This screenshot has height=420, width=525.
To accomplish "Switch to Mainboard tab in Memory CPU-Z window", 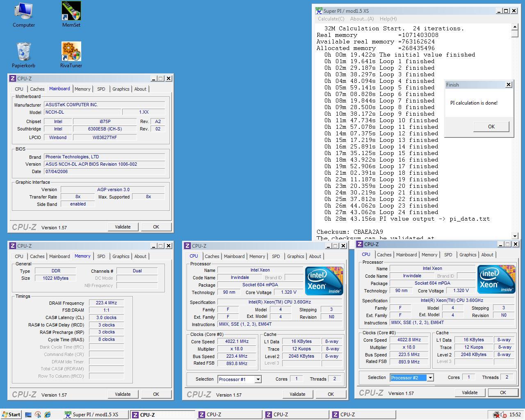I will coord(59,256).
